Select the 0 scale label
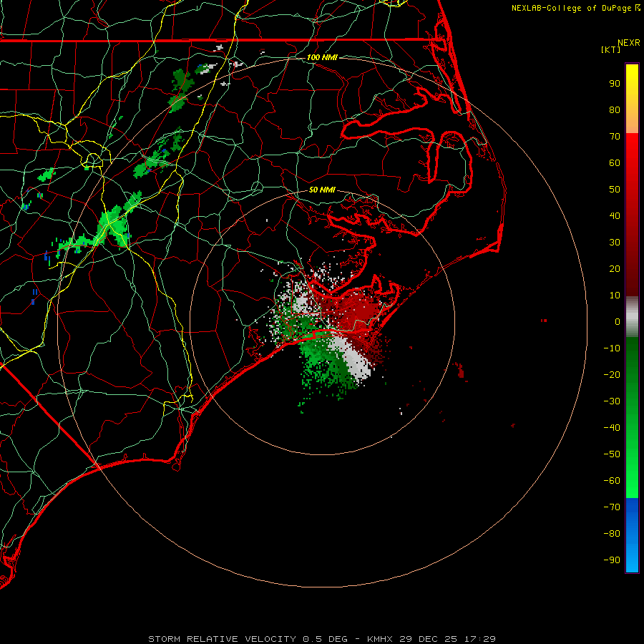Screen dimensions: 644x644 click(618, 322)
